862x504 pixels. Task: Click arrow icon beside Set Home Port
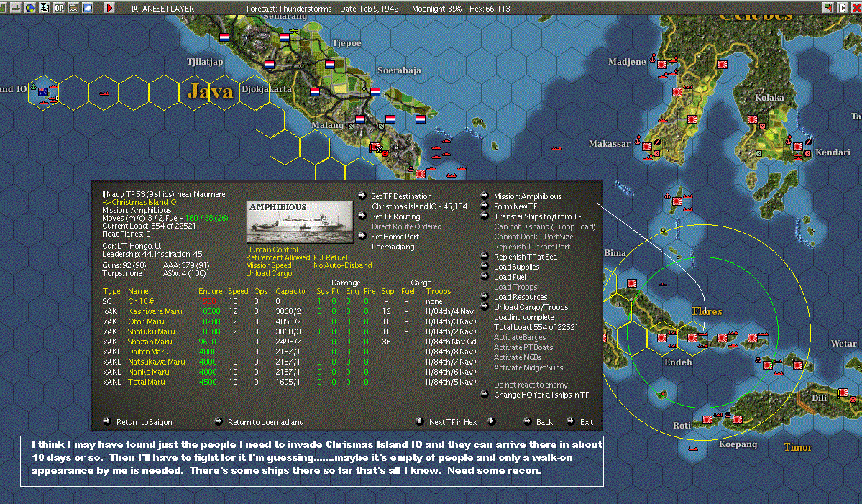(x=362, y=236)
